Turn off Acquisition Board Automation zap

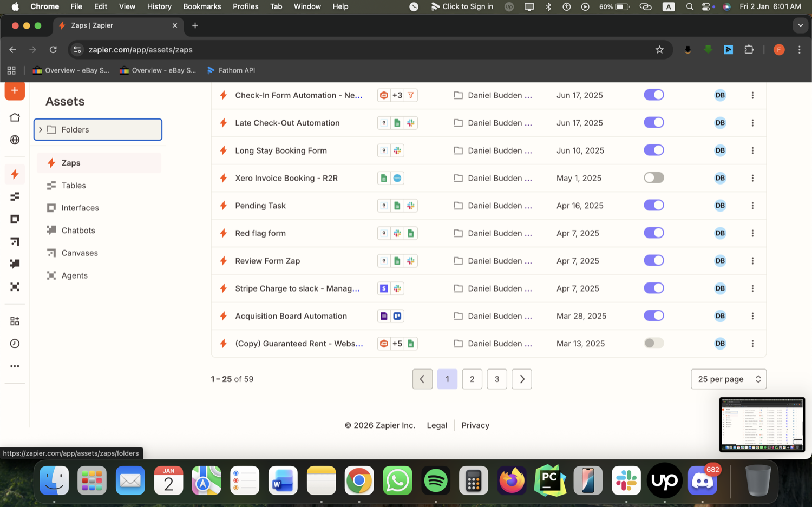click(x=654, y=315)
